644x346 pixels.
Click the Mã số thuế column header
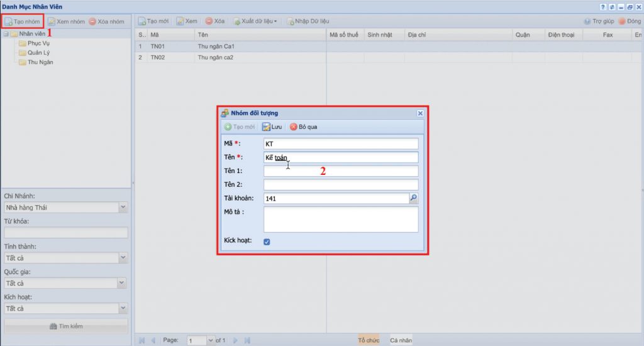(345, 35)
